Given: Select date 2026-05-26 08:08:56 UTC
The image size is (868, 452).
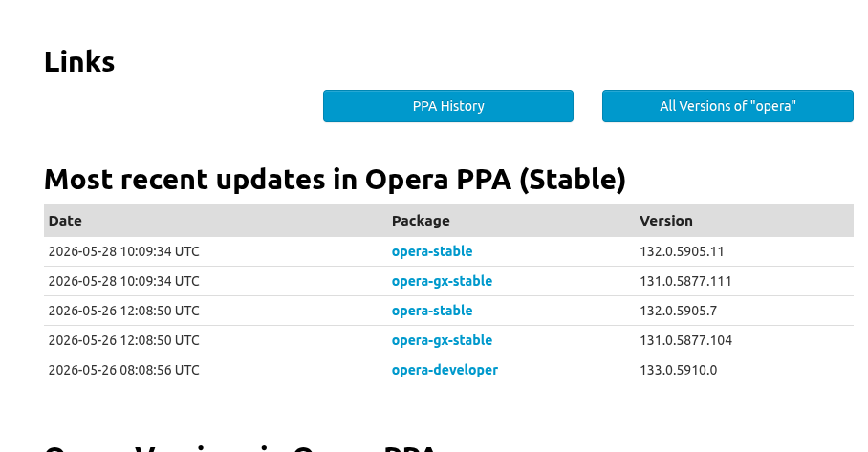Looking at the screenshot, I should click(124, 370).
